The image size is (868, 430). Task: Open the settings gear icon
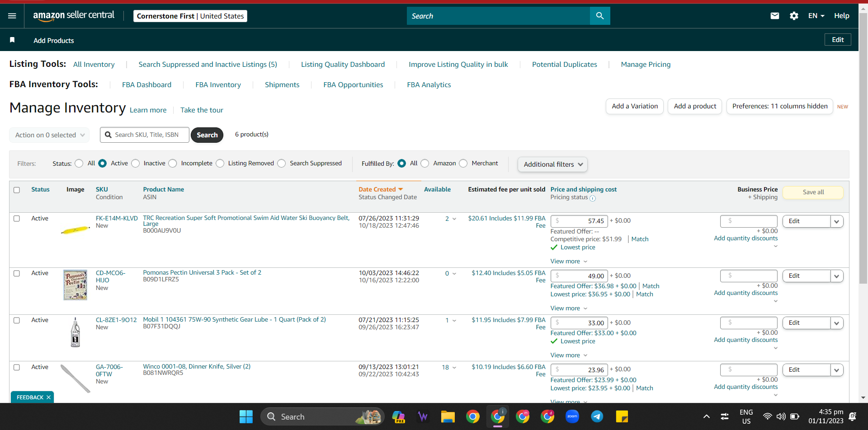click(x=794, y=16)
